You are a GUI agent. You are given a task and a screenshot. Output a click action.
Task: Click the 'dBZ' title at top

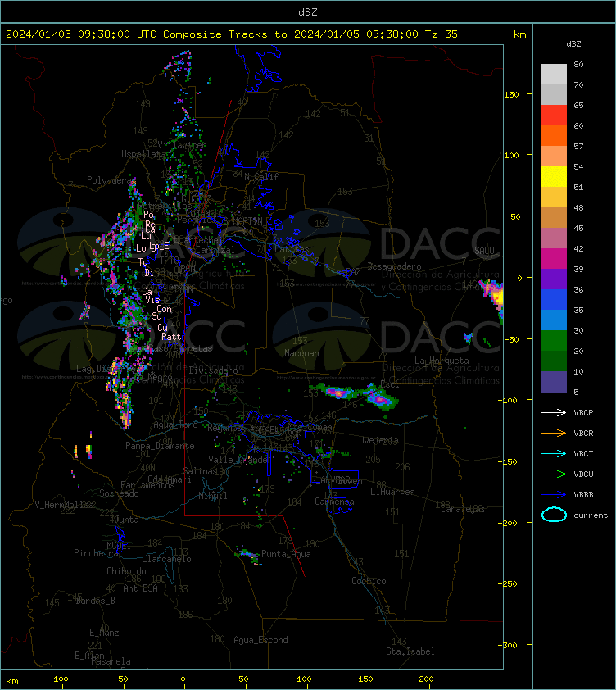[x=307, y=12]
